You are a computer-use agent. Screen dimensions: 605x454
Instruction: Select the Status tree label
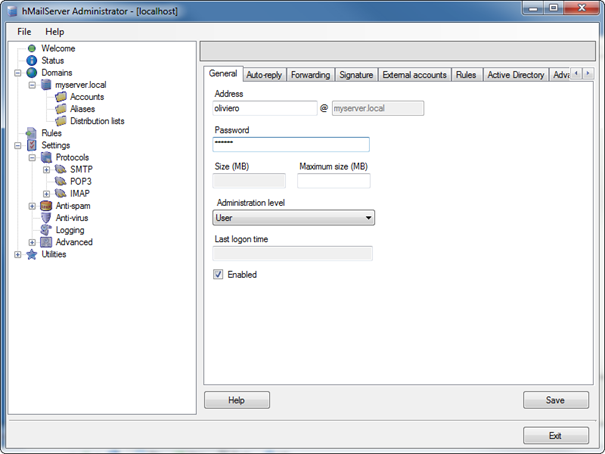coord(52,61)
